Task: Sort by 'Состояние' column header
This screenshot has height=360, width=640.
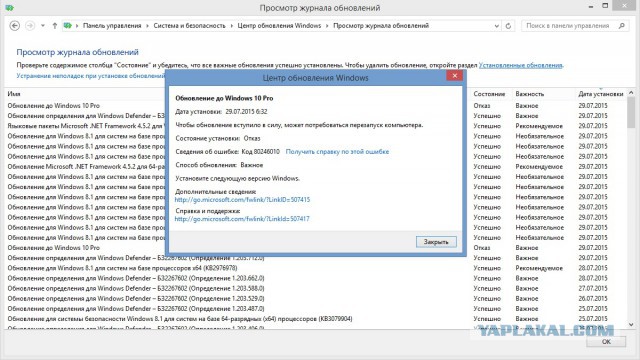Action: coord(489,94)
